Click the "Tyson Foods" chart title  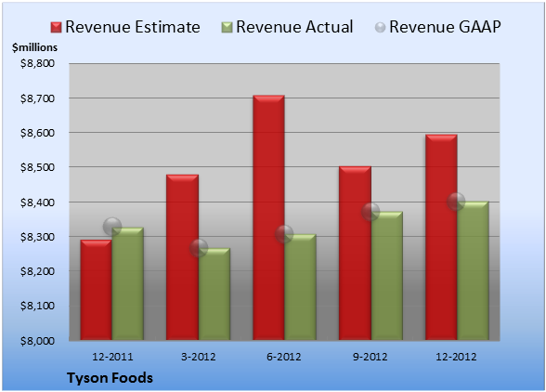coord(110,378)
